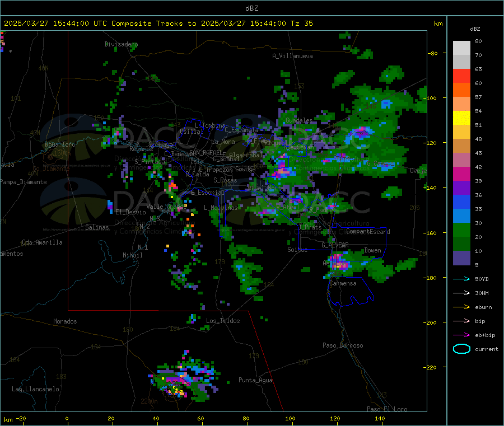Click the yellow eburn arrow in legend
This screenshot has width=504, height=426.
point(461,307)
